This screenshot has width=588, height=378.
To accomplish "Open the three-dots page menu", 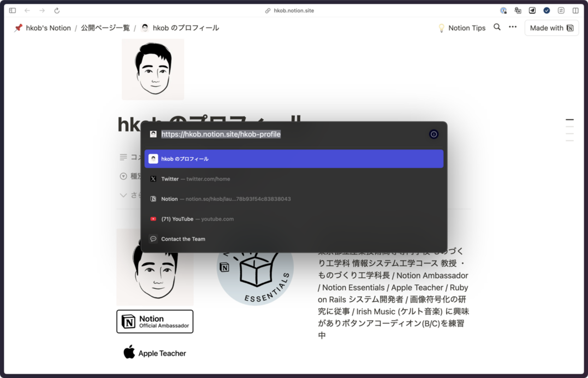I will tap(512, 27).
